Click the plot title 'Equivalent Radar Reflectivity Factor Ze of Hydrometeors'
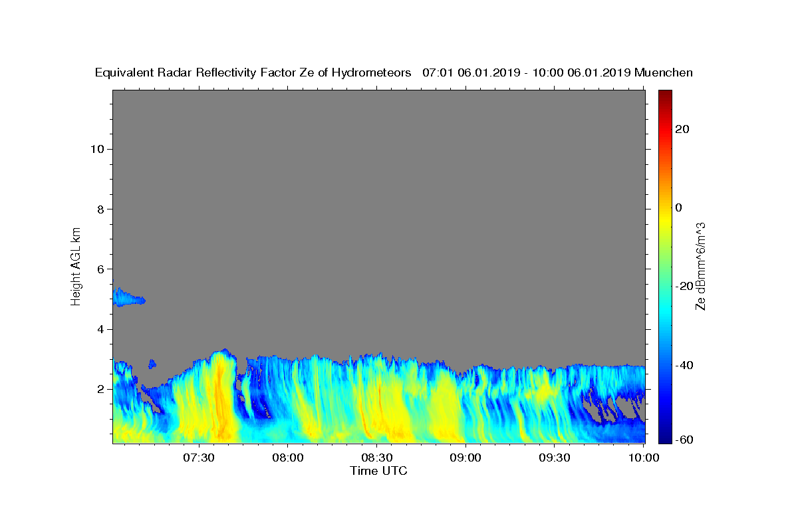Image resolution: width=798 pixels, height=532 pixels. pyautogui.click(x=253, y=73)
